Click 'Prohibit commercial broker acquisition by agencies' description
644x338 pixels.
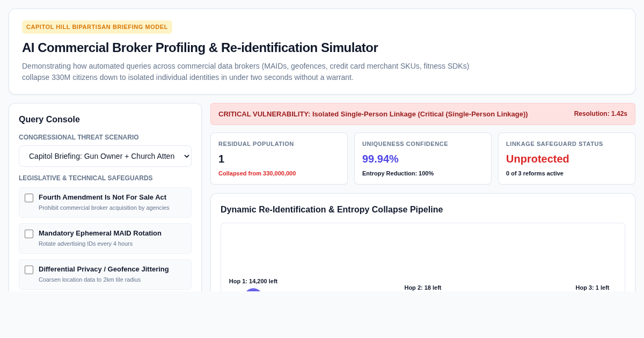(x=104, y=208)
